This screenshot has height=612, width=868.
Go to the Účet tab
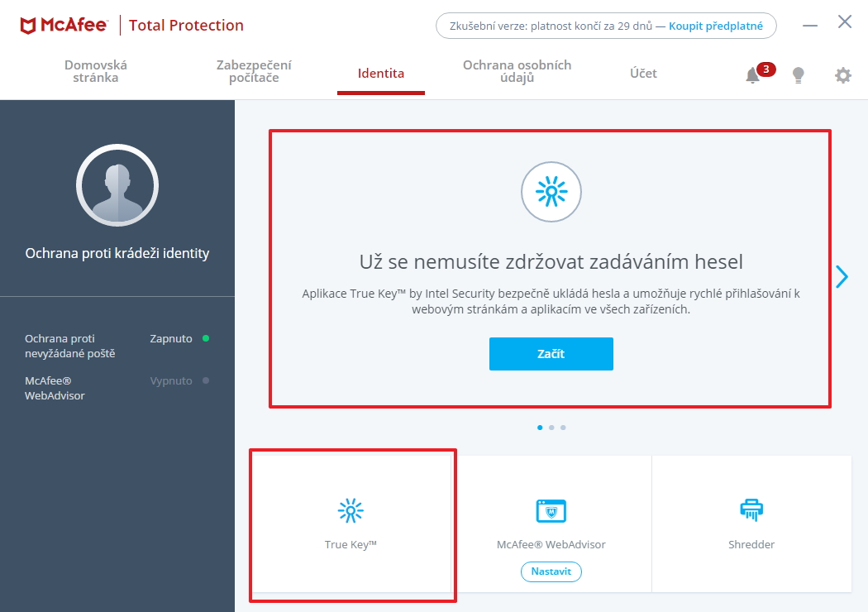(x=643, y=73)
